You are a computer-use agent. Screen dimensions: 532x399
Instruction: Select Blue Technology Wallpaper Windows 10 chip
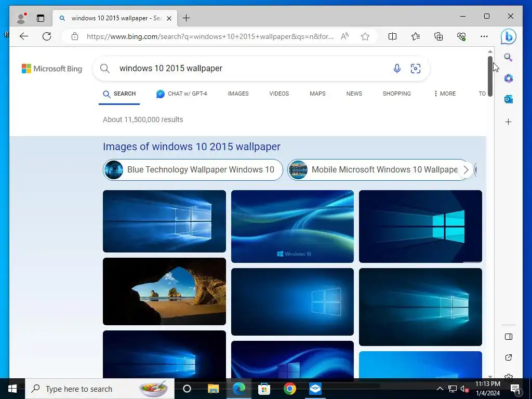193,170
